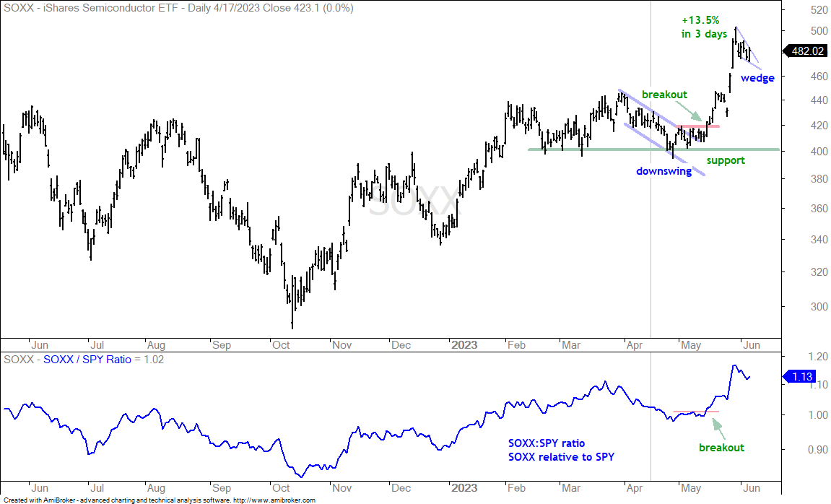The height and width of the screenshot is (504, 831).
Task: Click the green breakout arrow on price chart
Action: (690, 112)
